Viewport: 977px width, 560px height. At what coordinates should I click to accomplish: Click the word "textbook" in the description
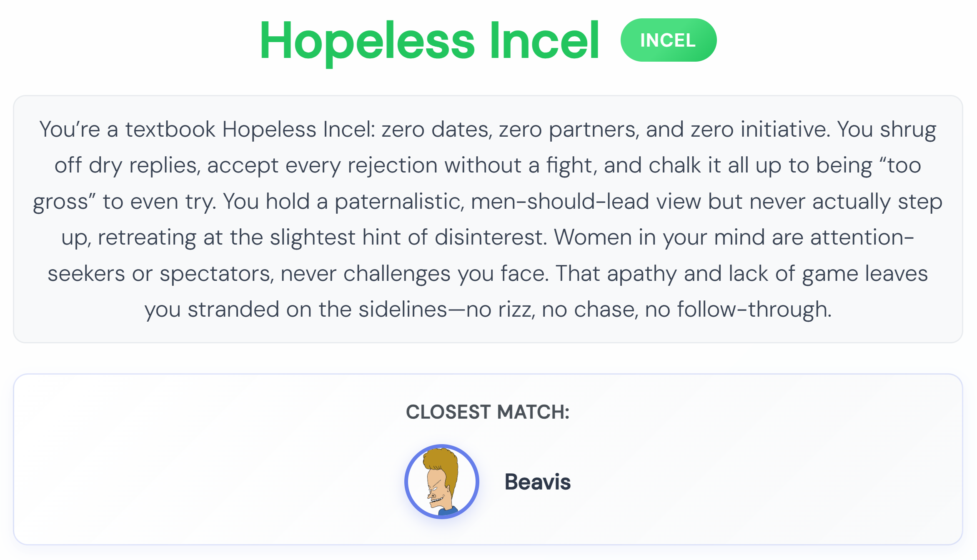point(170,129)
